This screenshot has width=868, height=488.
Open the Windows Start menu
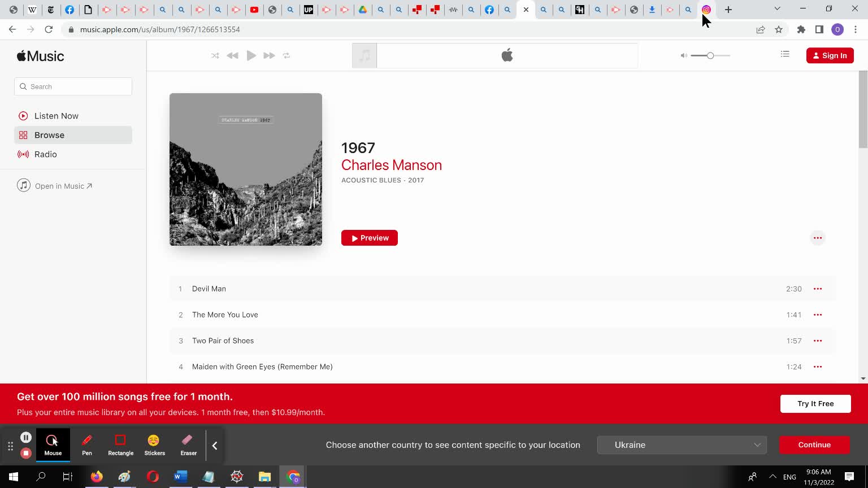tap(14, 477)
